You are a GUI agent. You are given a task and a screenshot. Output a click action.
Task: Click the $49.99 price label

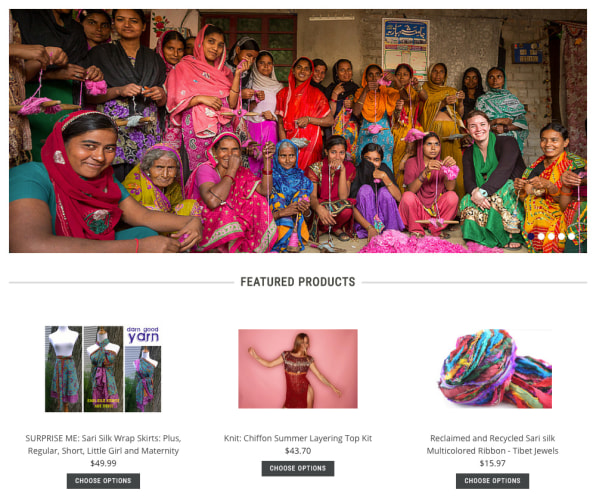tap(103, 463)
